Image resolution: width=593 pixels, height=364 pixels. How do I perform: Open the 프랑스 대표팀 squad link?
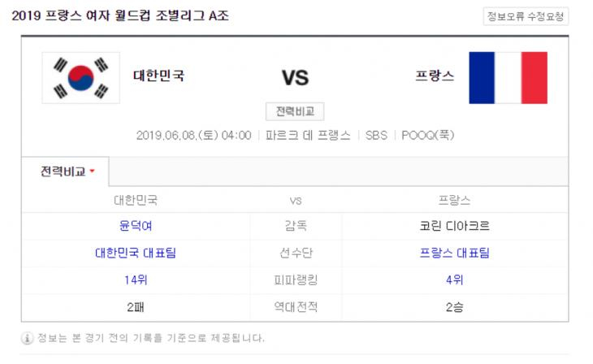point(454,253)
